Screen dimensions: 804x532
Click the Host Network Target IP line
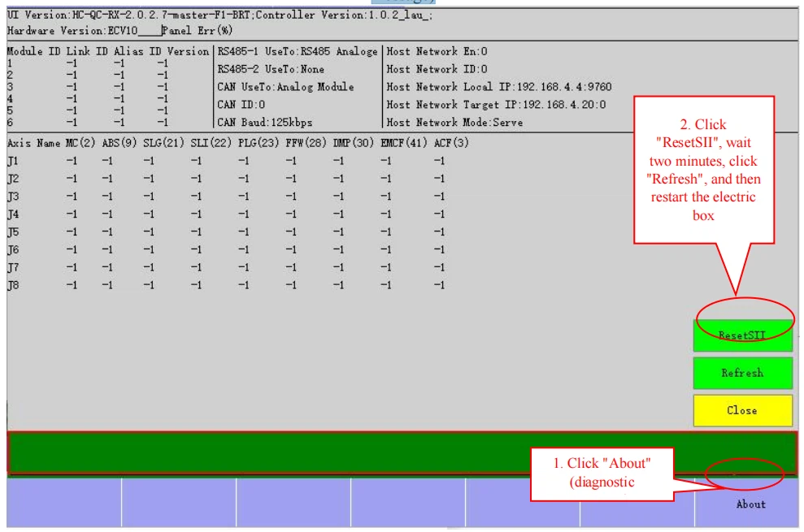click(x=496, y=105)
